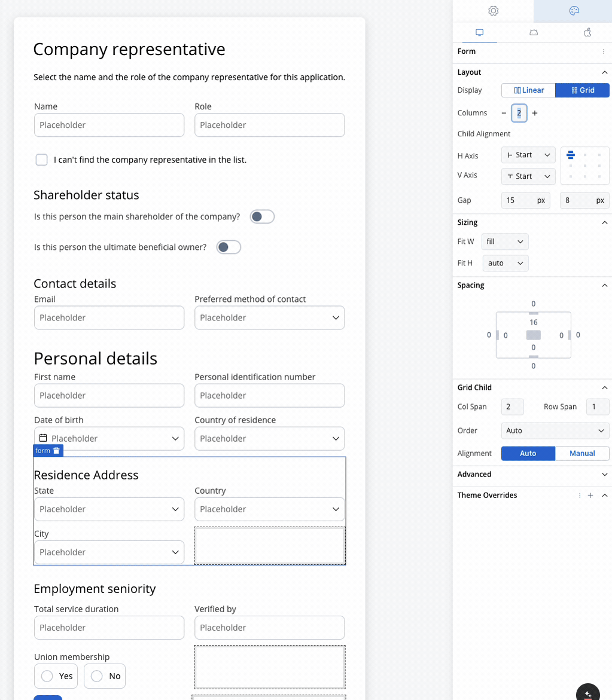Viewport: 612px width, 700px height.
Task: Select the Grid display button
Action: click(x=582, y=90)
